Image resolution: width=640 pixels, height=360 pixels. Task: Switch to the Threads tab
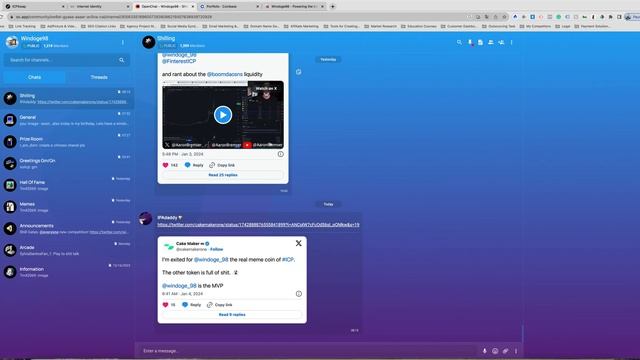click(99, 77)
